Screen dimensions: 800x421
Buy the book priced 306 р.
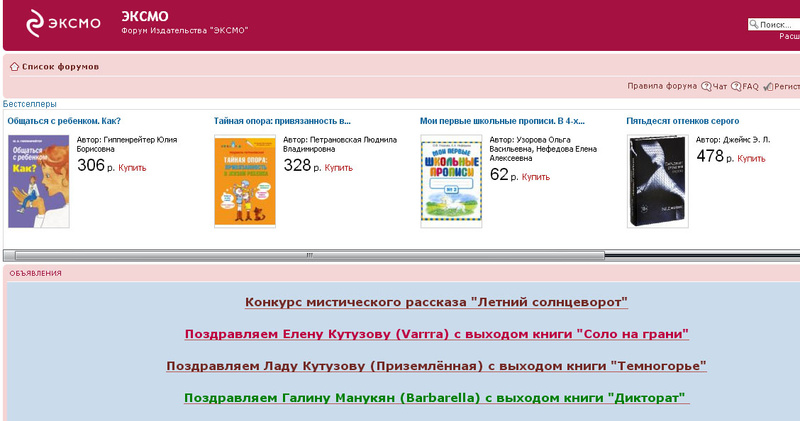[132, 168]
